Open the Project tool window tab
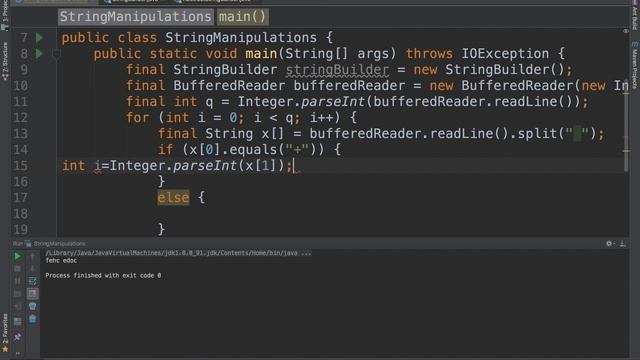The width and height of the screenshot is (640, 360). click(5, 16)
